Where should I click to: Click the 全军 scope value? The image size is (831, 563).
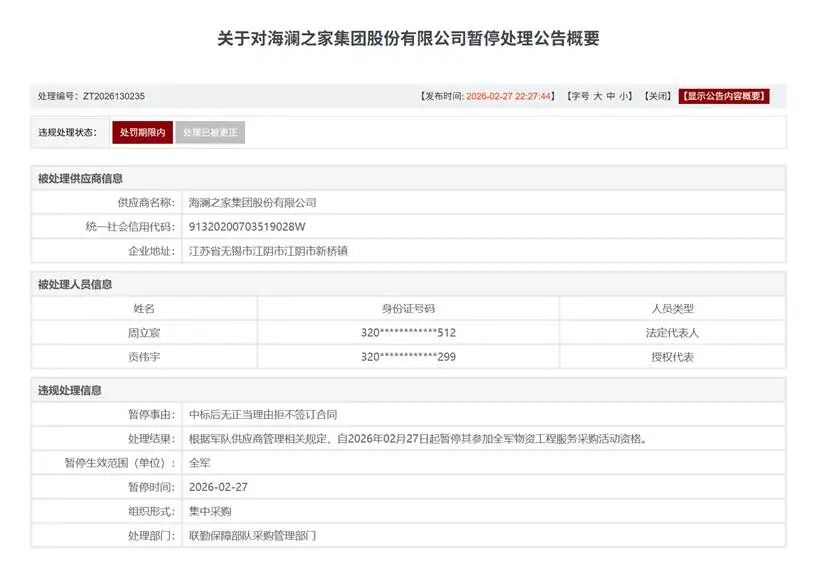coord(199,463)
